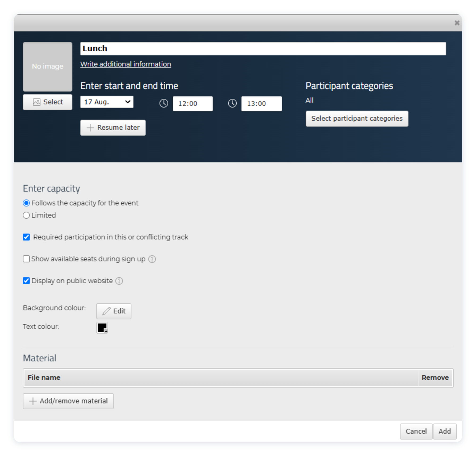
Task: Toggle Required participation in this or conflicting track
Action: (x=26, y=237)
